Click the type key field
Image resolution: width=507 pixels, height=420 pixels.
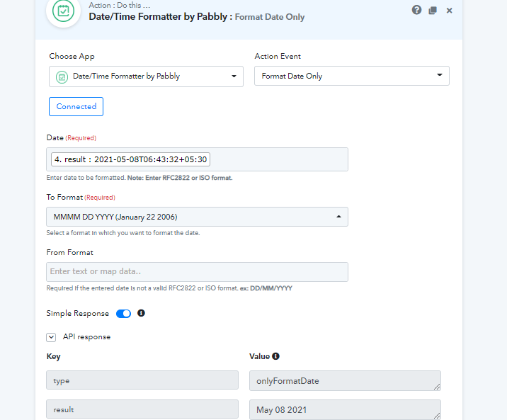pos(142,380)
